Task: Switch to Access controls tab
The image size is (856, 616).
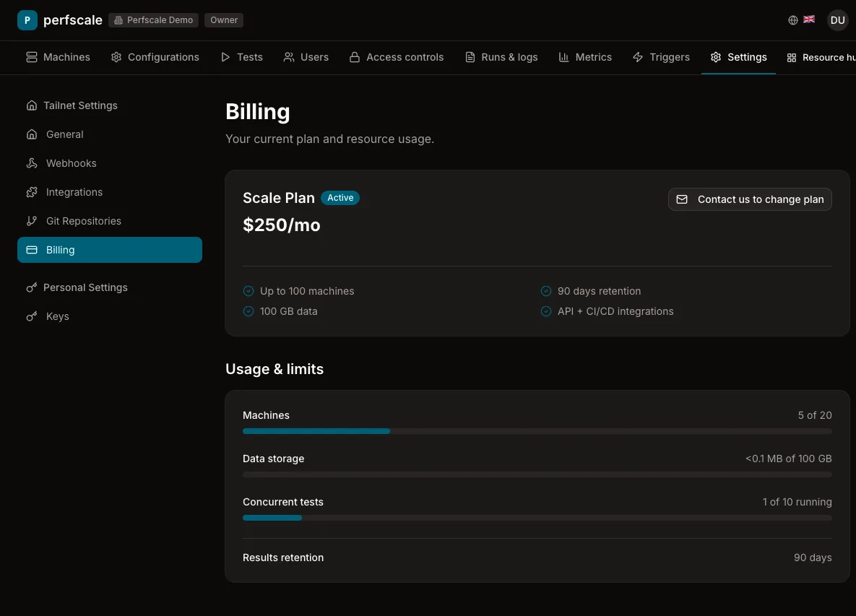Action: click(x=397, y=57)
